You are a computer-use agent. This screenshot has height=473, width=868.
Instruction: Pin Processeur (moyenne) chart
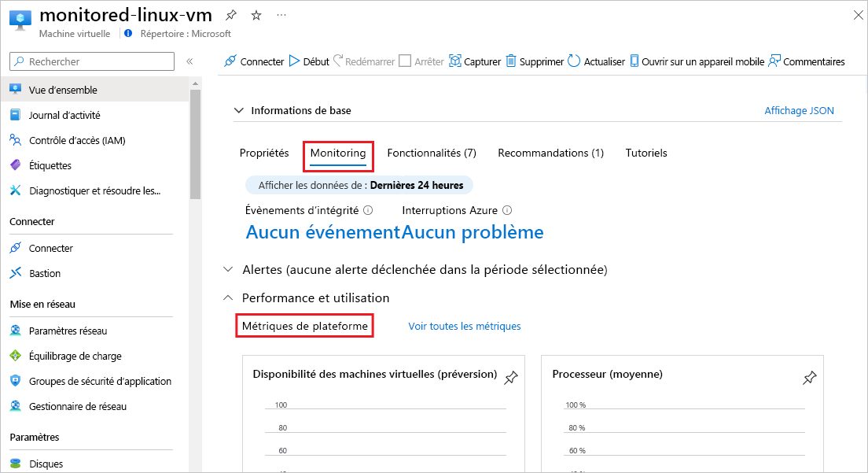(809, 378)
